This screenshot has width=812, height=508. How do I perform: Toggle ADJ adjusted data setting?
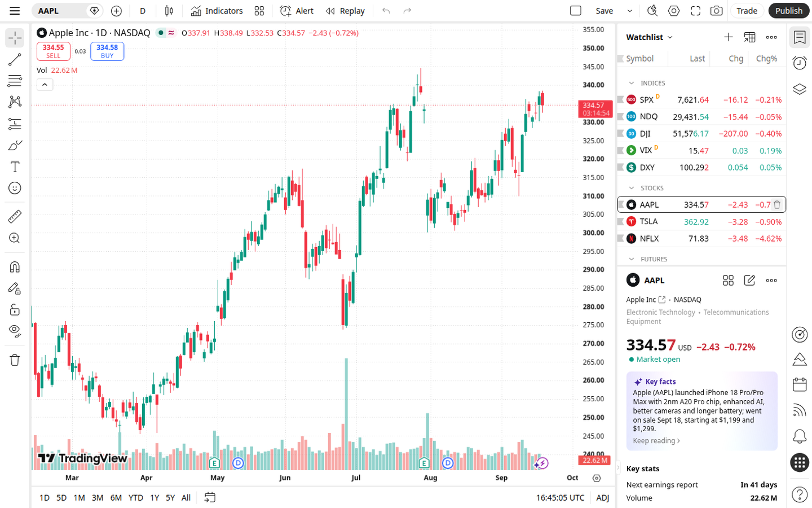[x=603, y=498]
